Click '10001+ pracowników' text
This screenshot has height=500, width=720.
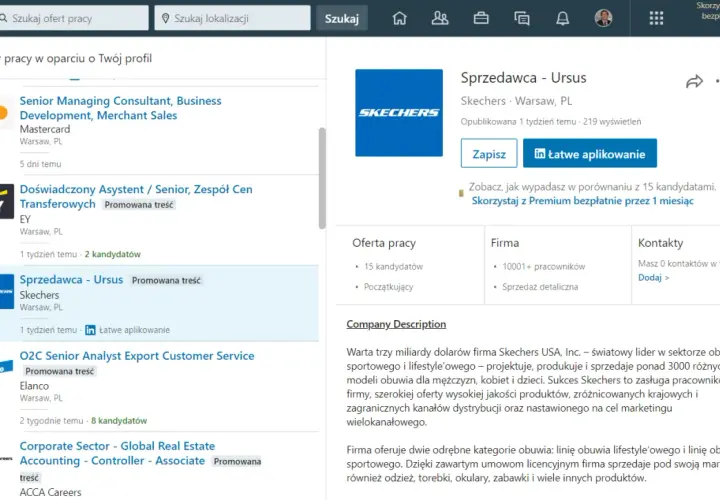pos(544,267)
